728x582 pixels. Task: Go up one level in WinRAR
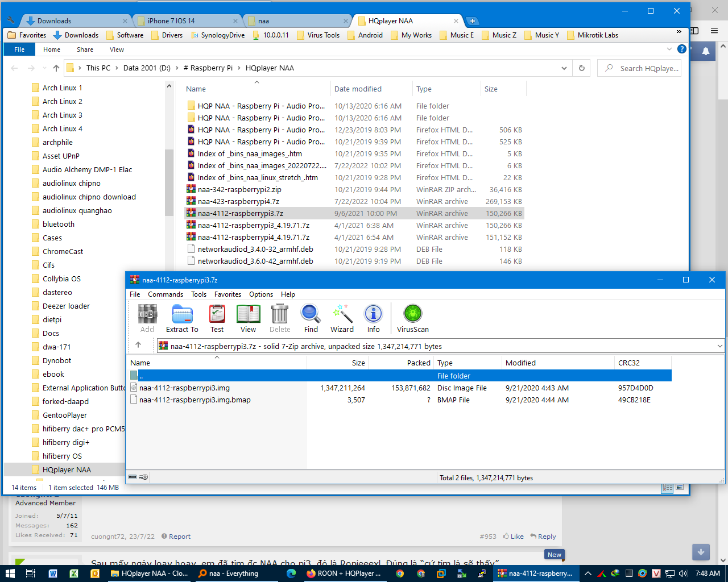pos(138,345)
